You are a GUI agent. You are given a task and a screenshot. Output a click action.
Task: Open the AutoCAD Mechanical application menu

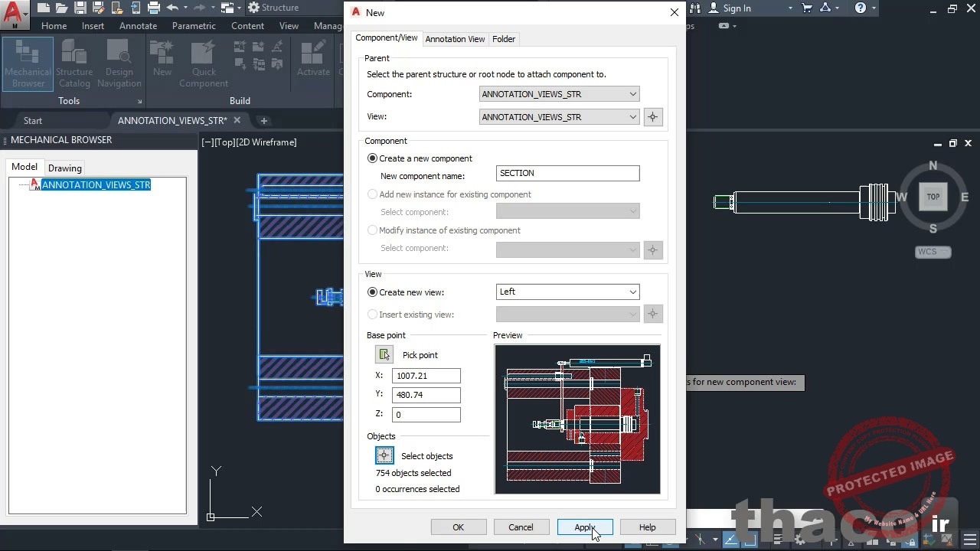[x=14, y=14]
